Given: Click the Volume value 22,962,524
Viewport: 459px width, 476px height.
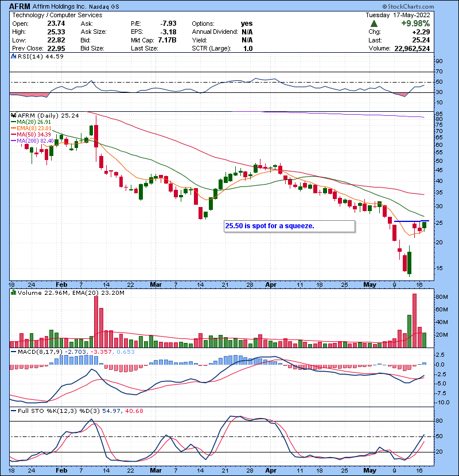Looking at the screenshot, I should click(x=412, y=49).
